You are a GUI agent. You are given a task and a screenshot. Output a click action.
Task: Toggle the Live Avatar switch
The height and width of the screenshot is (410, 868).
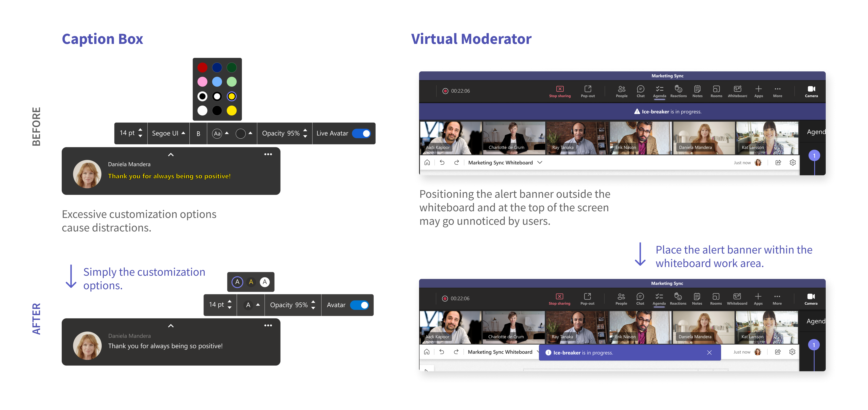362,133
